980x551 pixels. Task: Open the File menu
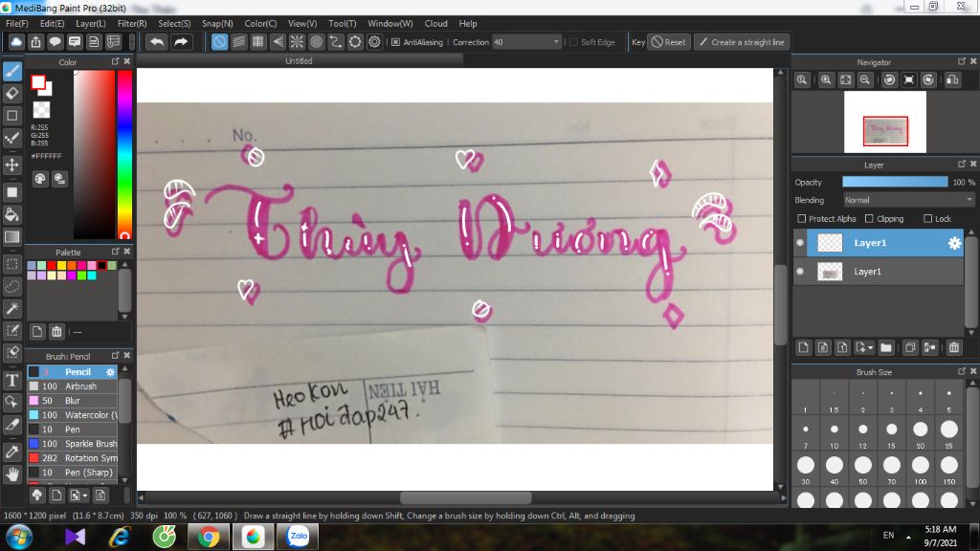[x=17, y=24]
